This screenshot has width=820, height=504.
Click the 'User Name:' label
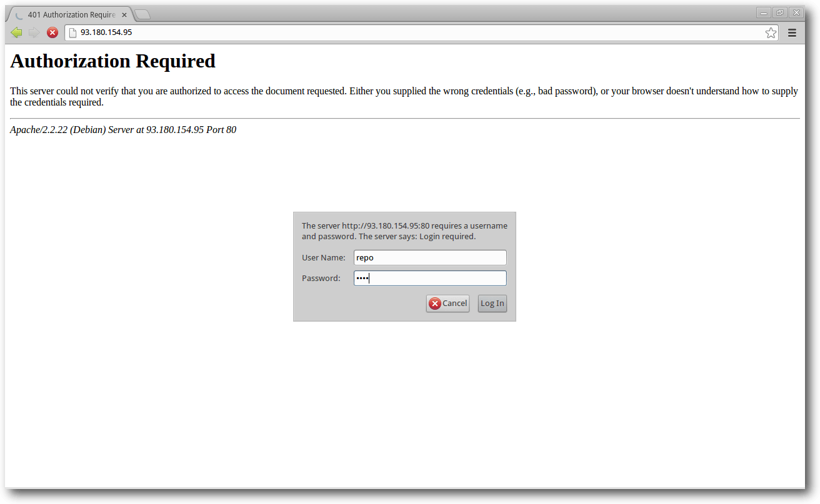(323, 257)
